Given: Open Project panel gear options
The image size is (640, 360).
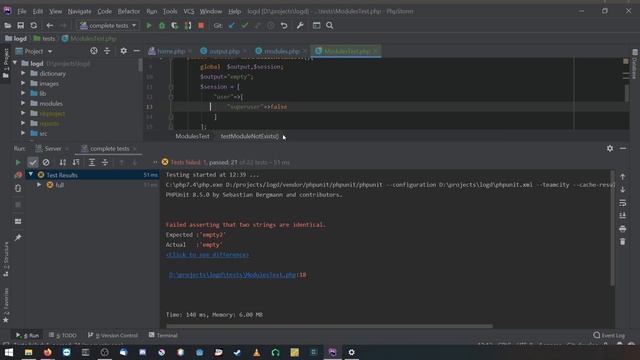Looking at the screenshot, I should point(123,51).
